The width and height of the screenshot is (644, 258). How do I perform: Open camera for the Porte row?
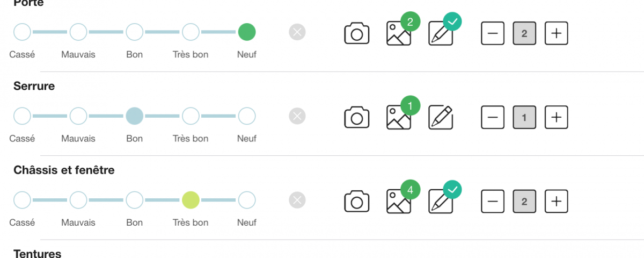click(357, 33)
